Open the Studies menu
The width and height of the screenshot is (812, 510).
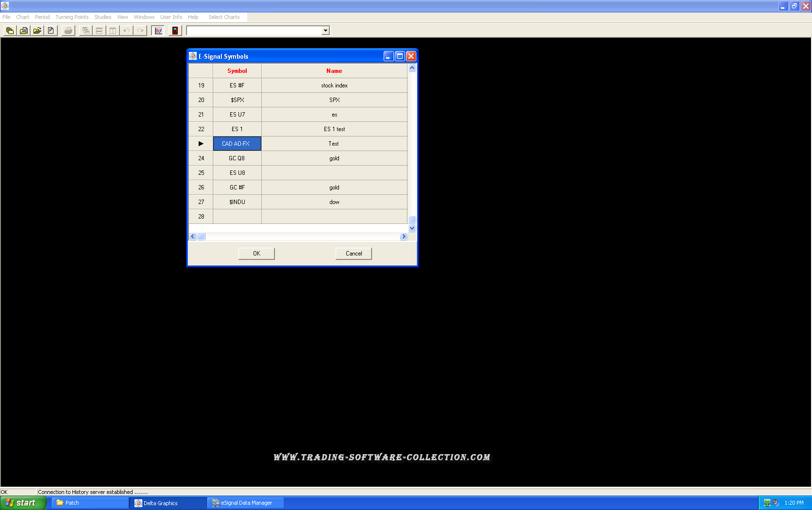102,17
